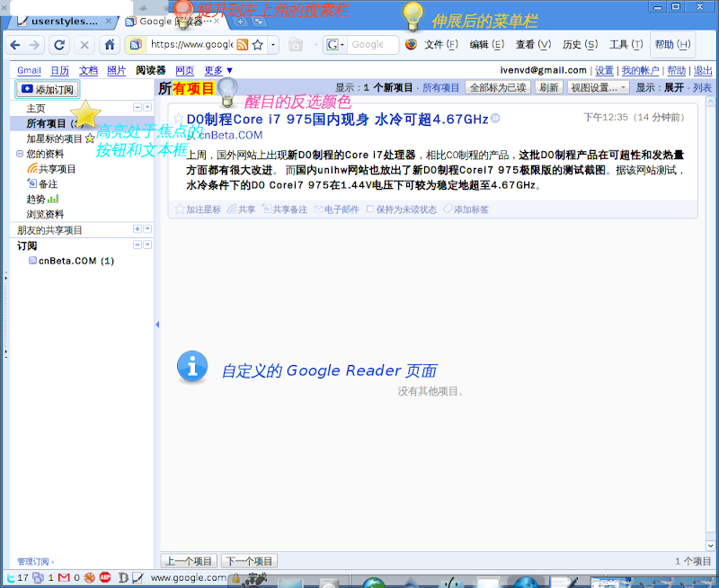This screenshot has width=719, height=588.
Task: Reload the page with the refresh icon
Action: (x=59, y=45)
